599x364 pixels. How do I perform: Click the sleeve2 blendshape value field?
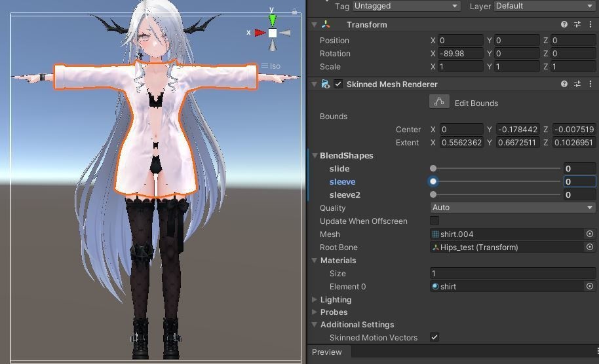(579, 194)
